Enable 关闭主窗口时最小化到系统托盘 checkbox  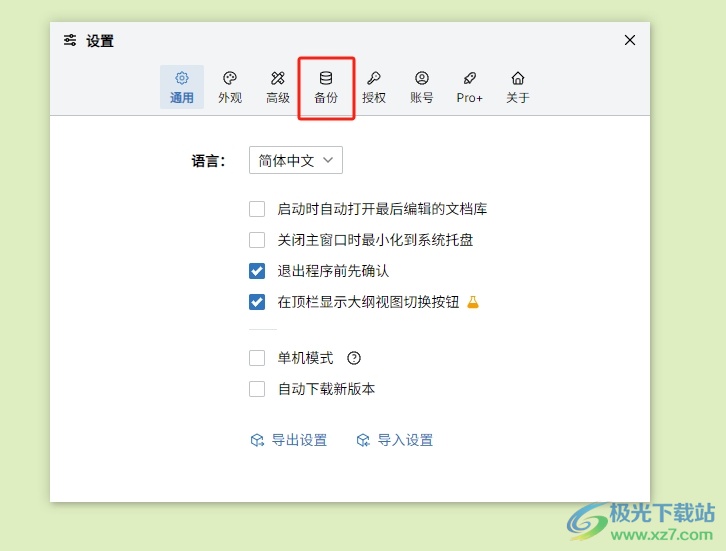click(x=257, y=240)
